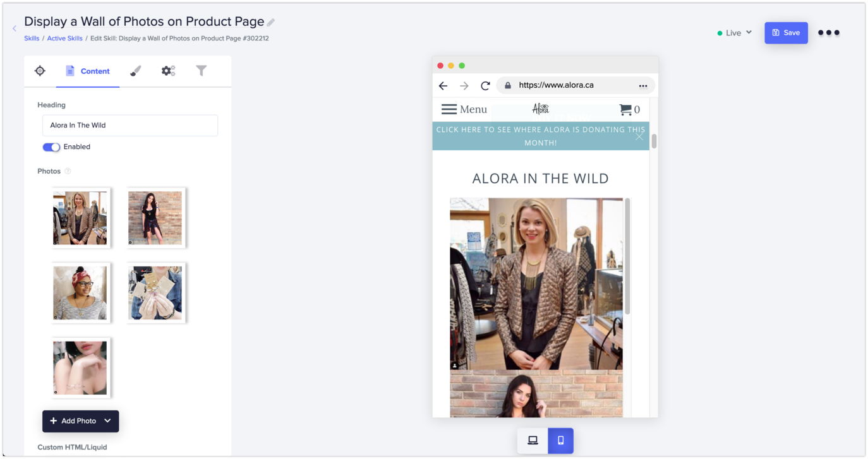Switch preview to desktop view
Viewport: 868px width, 459px height.
tap(533, 440)
